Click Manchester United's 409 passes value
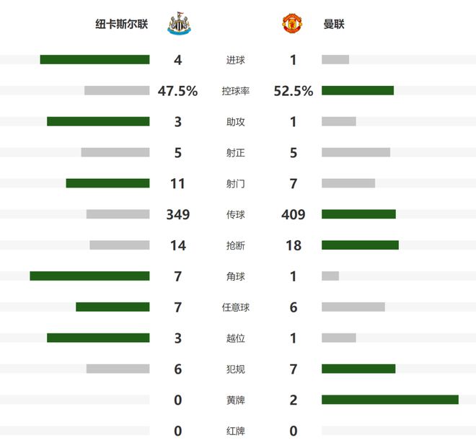Screen dimensions: 476x448 point(294,214)
